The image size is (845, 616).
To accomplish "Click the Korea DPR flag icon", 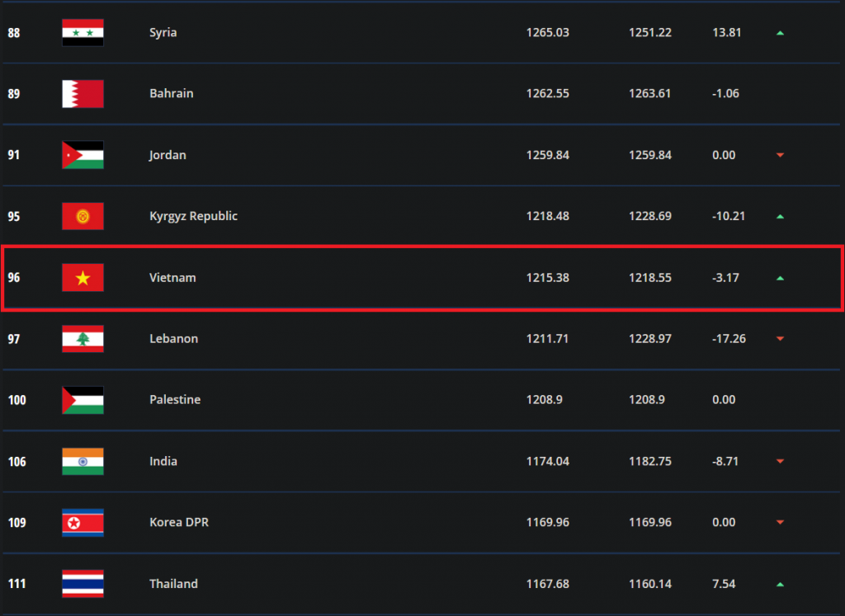I will tap(83, 523).
